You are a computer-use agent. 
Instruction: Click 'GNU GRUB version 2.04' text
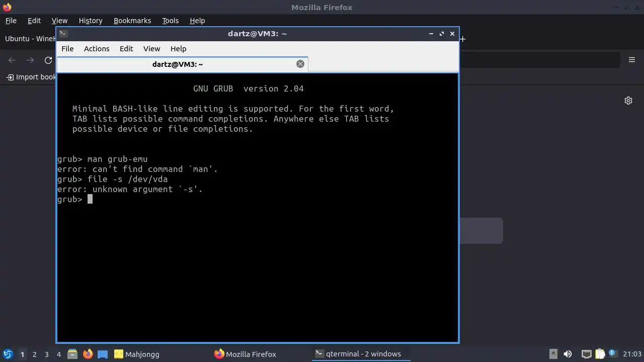pos(248,88)
